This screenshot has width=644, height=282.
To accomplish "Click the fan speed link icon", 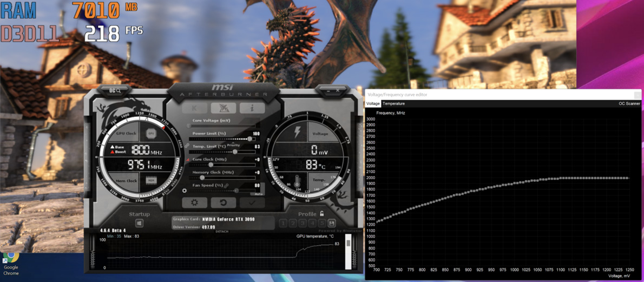I will click(x=227, y=186).
